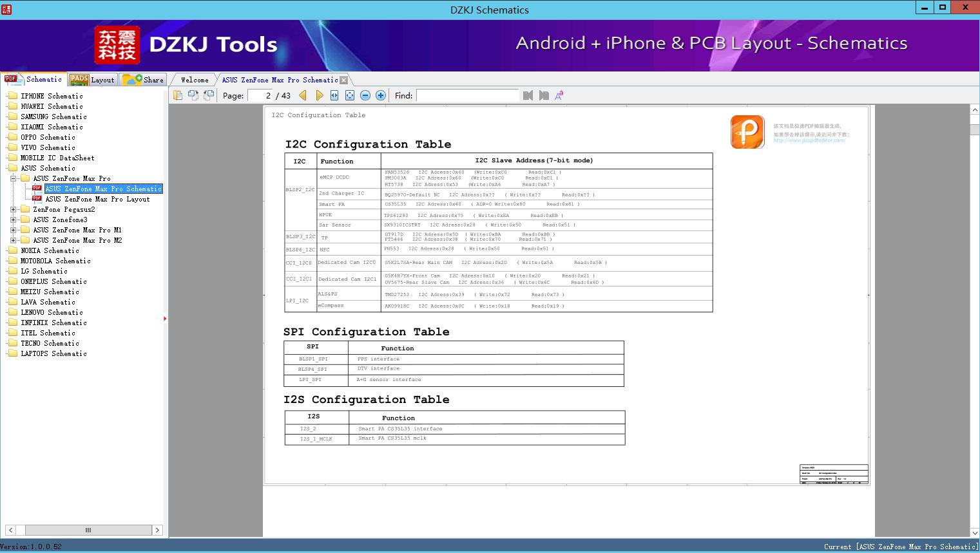Screen dimensions: 980x553
Task: Open the Share tab
Action: point(143,80)
